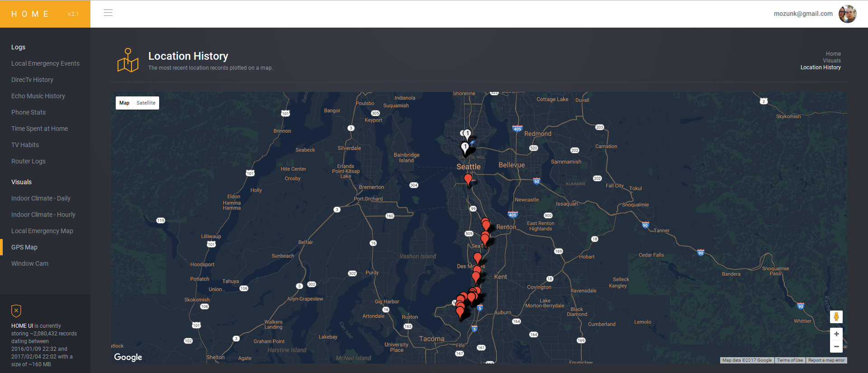Click the Visuals section heading

(x=21, y=182)
